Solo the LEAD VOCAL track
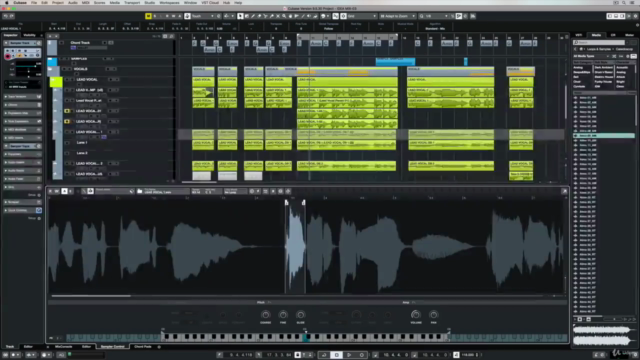 (x=72, y=79)
